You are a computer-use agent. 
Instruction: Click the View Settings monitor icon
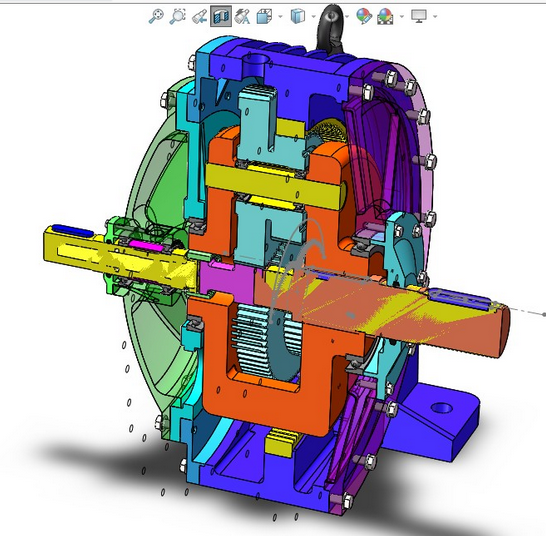(419, 16)
